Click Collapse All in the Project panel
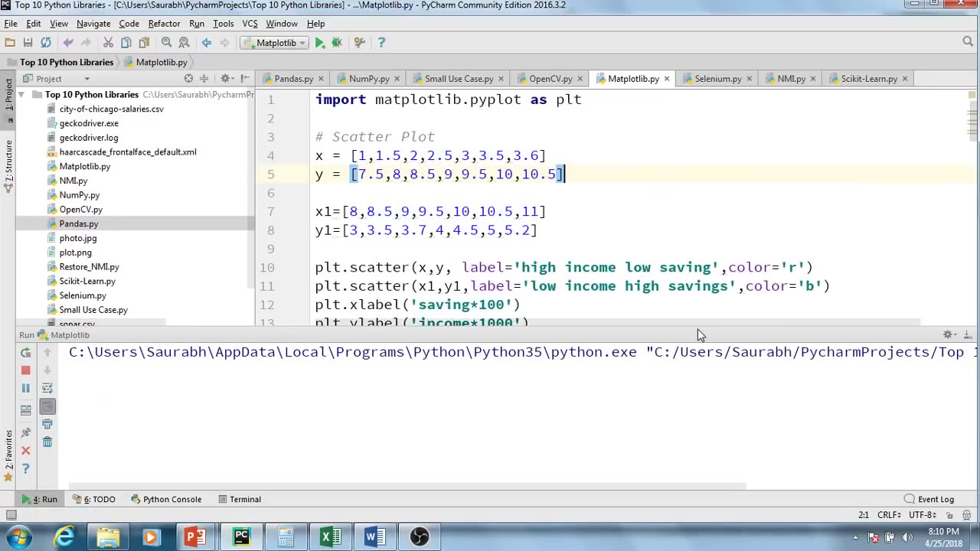Viewport: 980px width, 551px height. click(x=204, y=78)
